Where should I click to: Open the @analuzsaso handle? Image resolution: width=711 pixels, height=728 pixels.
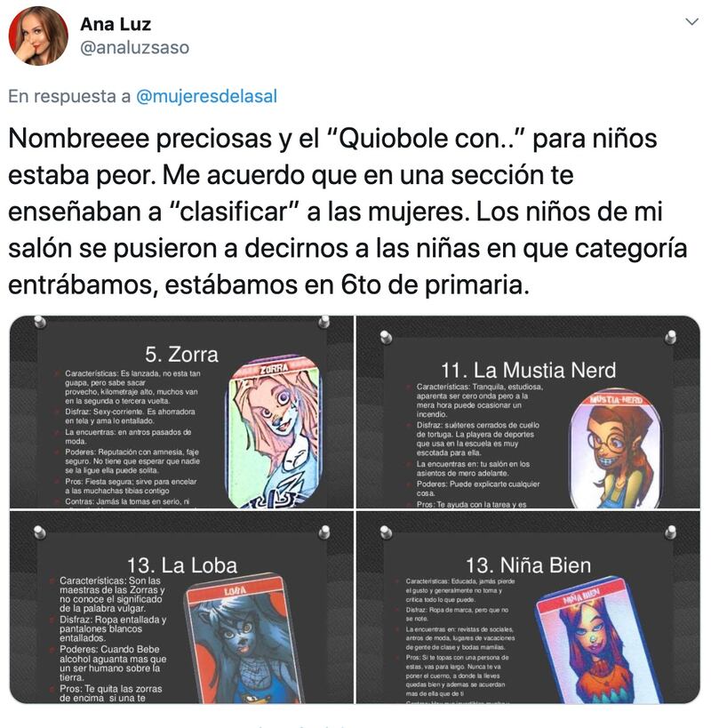(x=134, y=47)
